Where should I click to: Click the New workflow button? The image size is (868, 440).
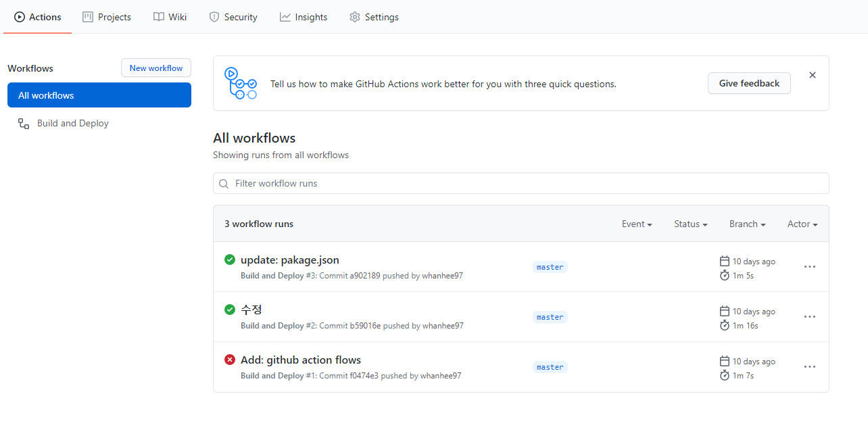point(156,68)
